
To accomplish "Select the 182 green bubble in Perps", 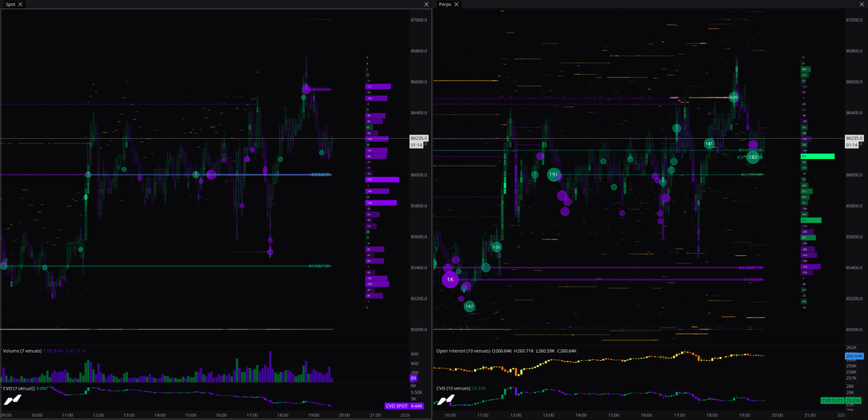I will click(753, 157).
